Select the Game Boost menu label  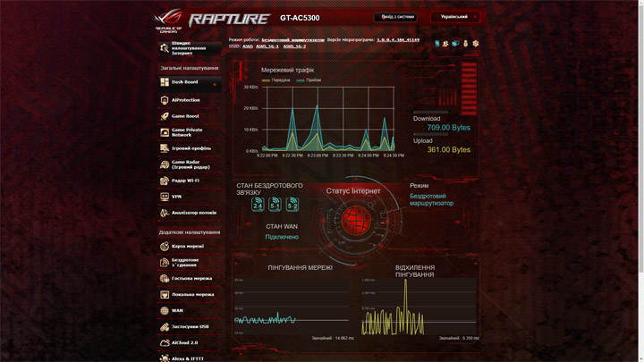point(185,116)
